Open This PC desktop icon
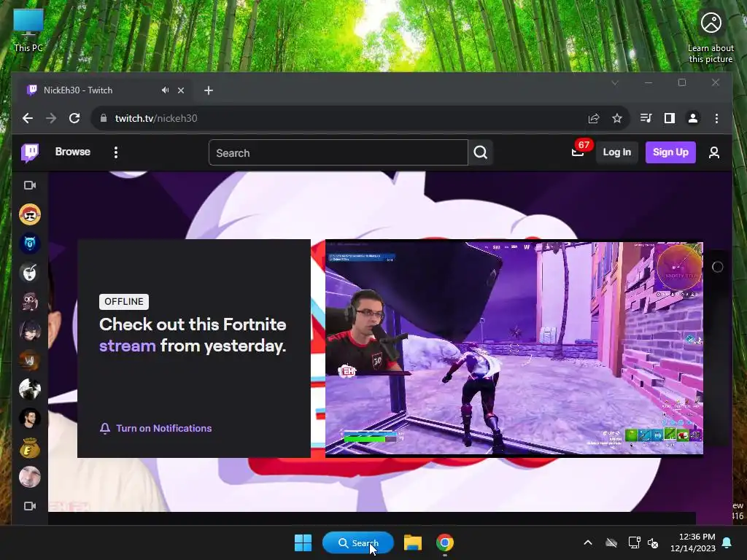 pyautogui.click(x=28, y=29)
